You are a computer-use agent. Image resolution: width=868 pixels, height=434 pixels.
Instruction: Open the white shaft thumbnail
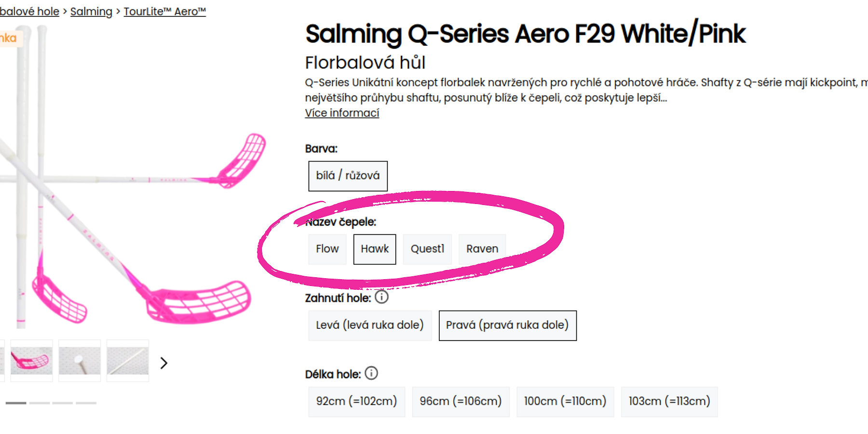[x=128, y=360]
